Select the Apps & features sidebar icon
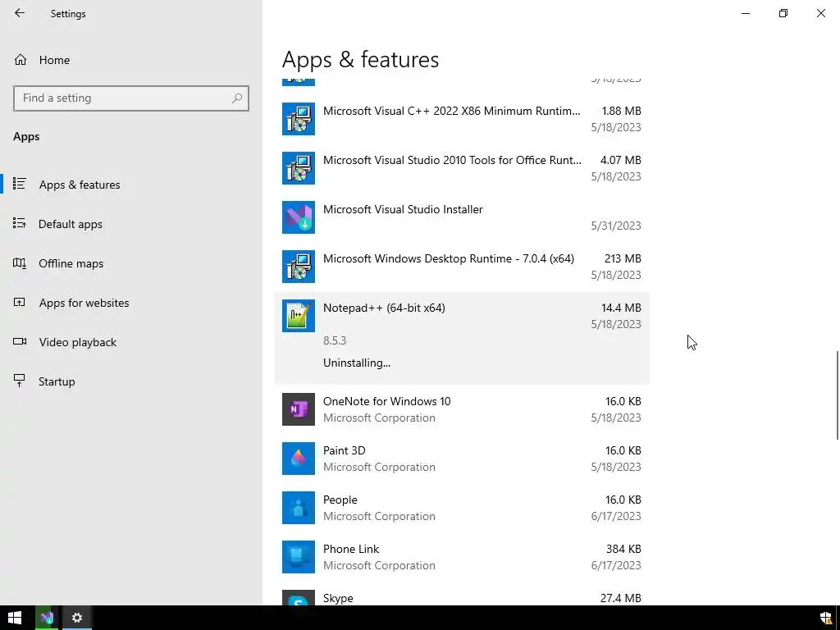The width and height of the screenshot is (840, 630). pos(20,184)
